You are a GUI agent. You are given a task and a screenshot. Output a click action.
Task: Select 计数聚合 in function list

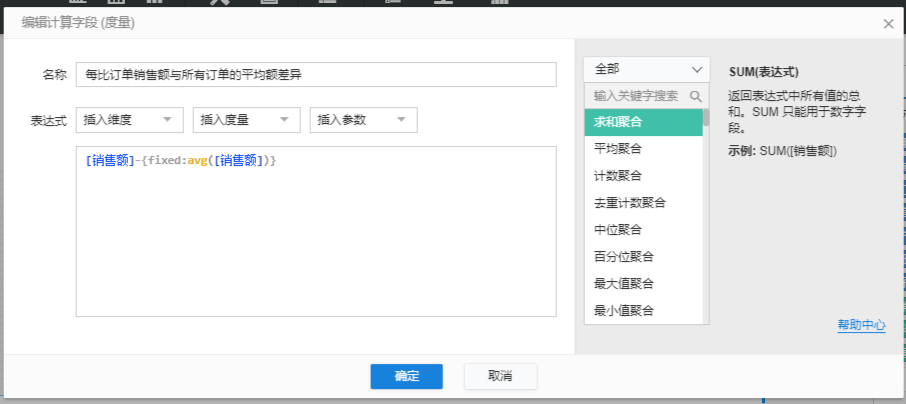pos(643,176)
